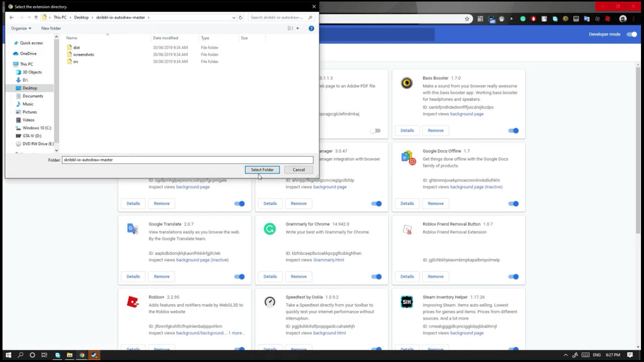Click the Steam Inventory Helper card logo

pos(407,302)
